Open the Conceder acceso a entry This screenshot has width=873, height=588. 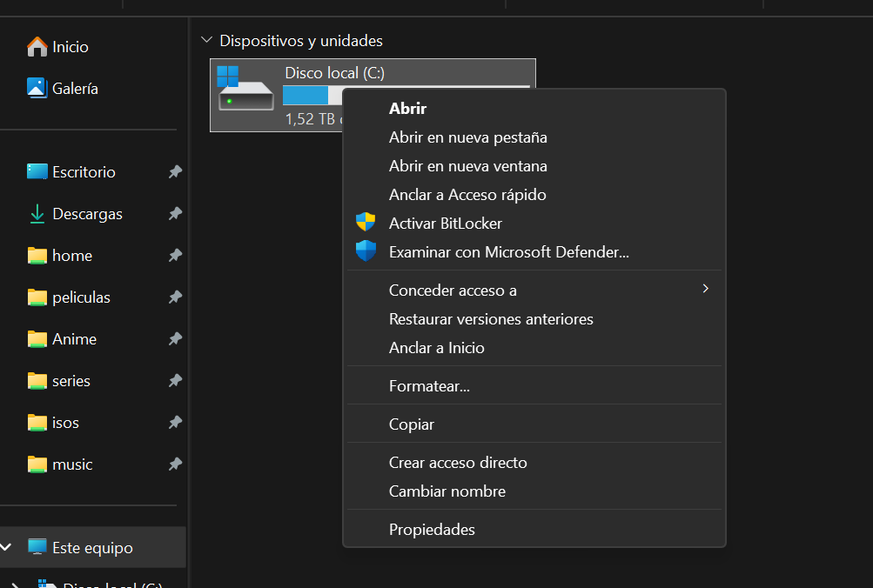(x=534, y=290)
